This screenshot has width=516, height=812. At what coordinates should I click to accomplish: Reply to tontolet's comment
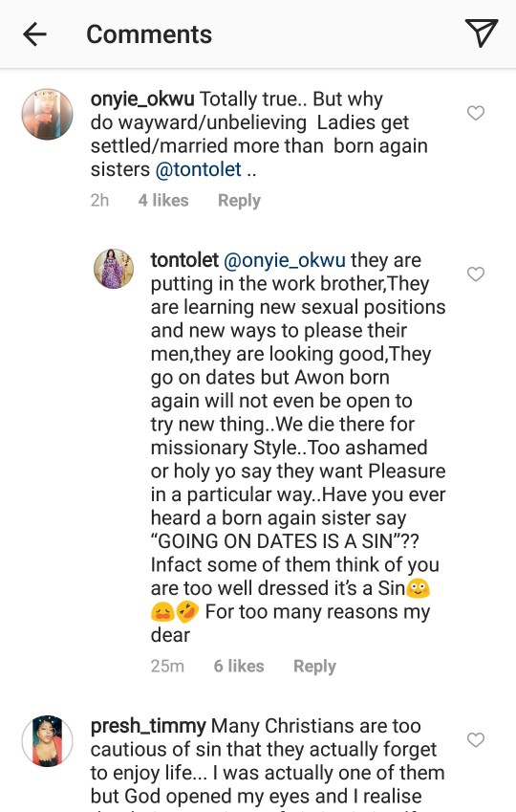pos(314,666)
